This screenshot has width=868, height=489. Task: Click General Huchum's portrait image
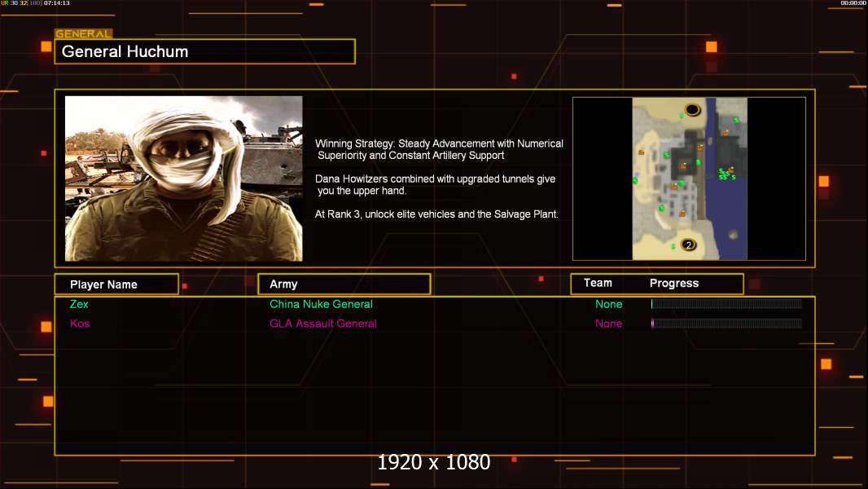coord(184,178)
